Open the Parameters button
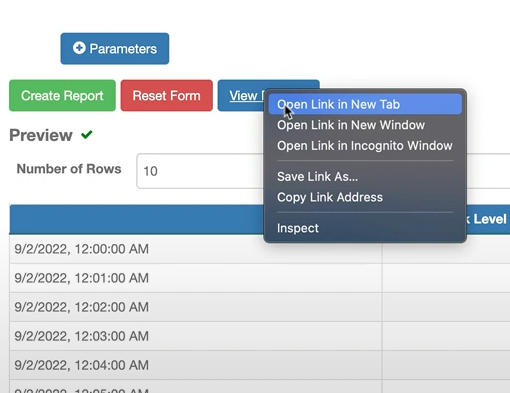This screenshot has height=393, width=510. point(115,49)
